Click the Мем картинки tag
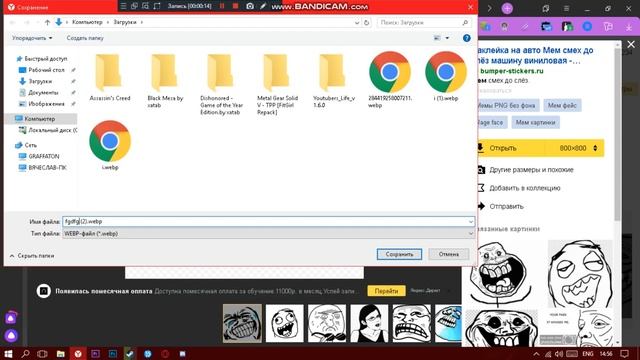This screenshot has height=360, width=640. point(535,122)
